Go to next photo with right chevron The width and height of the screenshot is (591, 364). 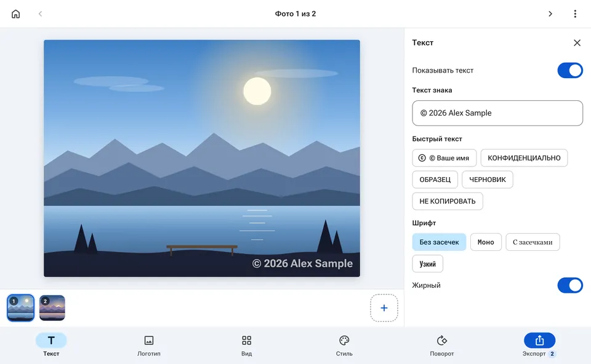(550, 14)
